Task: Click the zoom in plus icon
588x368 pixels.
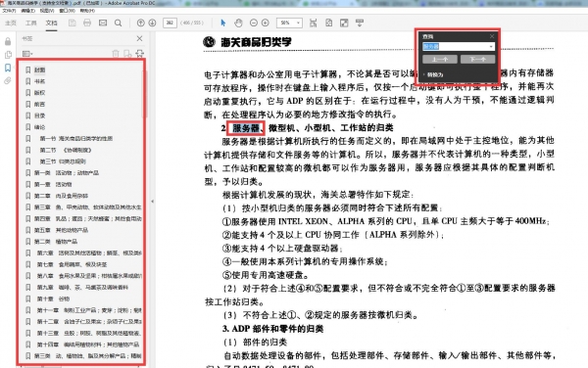Action: click(x=266, y=23)
